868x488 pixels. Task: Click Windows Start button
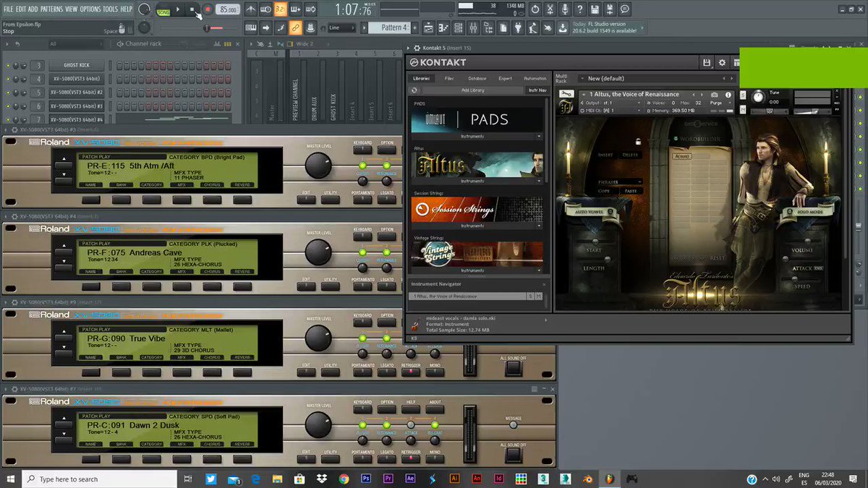coord(11,479)
